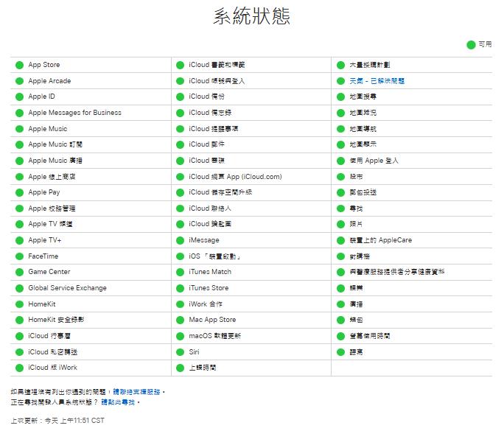The height and width of the screenshot is (431, 504).
Task: Click the iOS「裝置啟動」 label
Action: pos(214,256)
